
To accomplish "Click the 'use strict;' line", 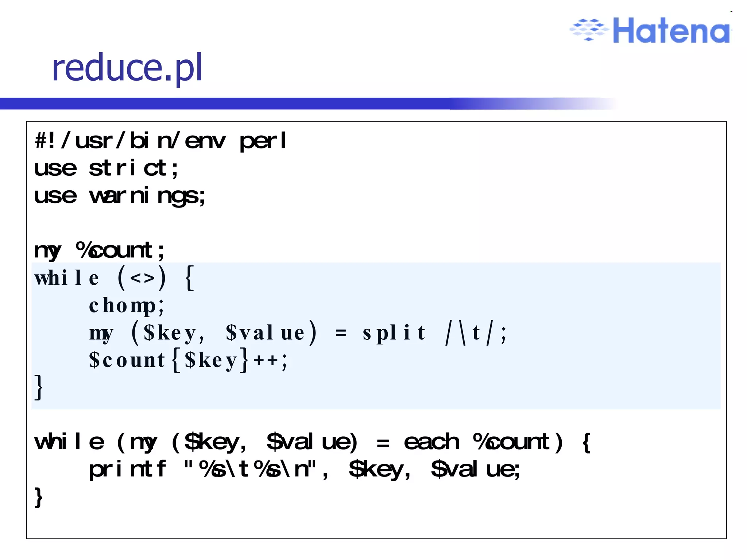I will (106, 168).
